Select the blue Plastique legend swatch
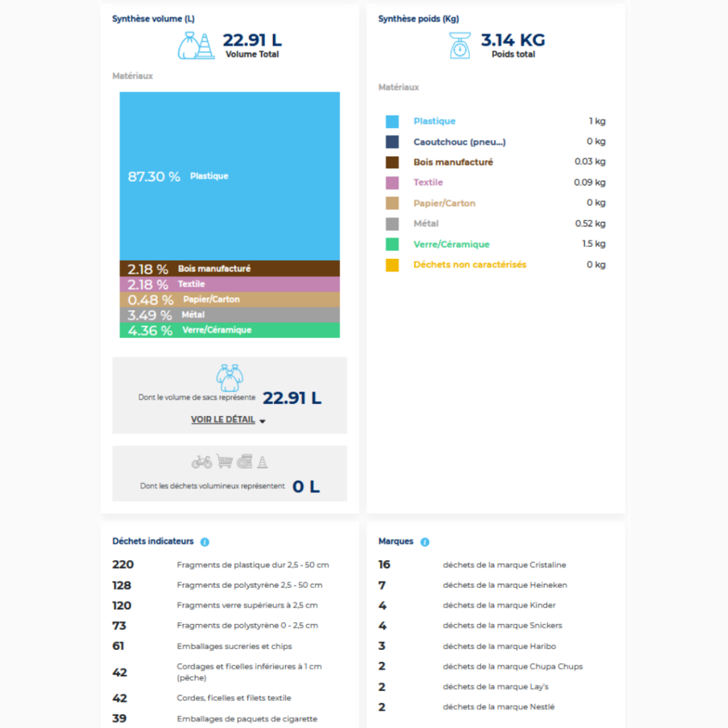Viewport: 728px width, 728px height. click(392, 122)
